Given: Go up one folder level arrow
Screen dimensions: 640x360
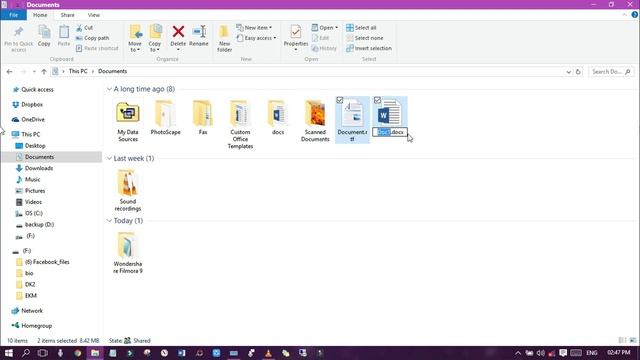Looking at the screenshot, I should pos(44,71).
